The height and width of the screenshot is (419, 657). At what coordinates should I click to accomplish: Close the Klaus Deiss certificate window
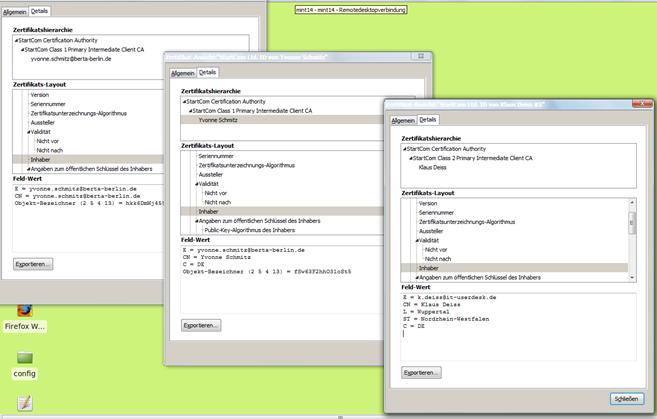pyautogui.click(x=642, y=104)
